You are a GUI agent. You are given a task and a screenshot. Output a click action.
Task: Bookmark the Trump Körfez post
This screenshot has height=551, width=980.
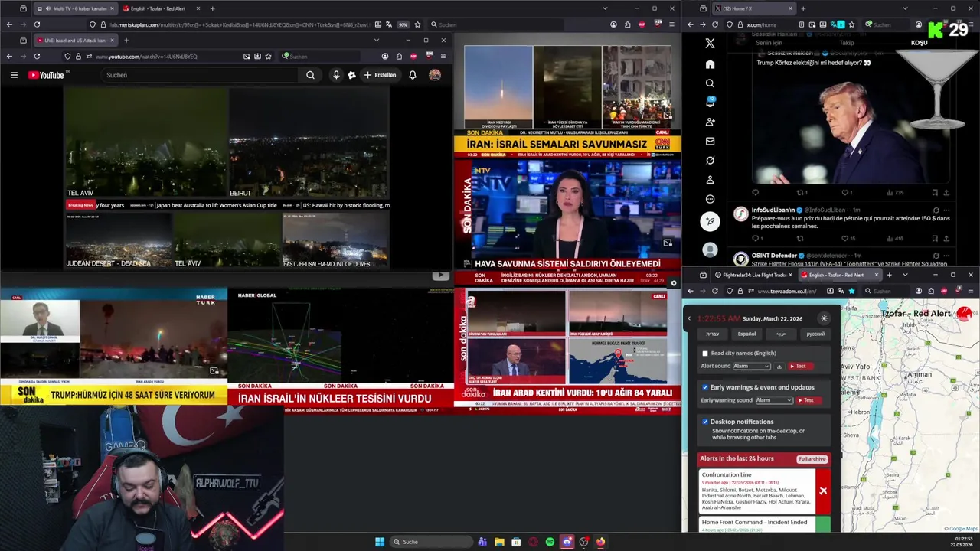(935, 193)
